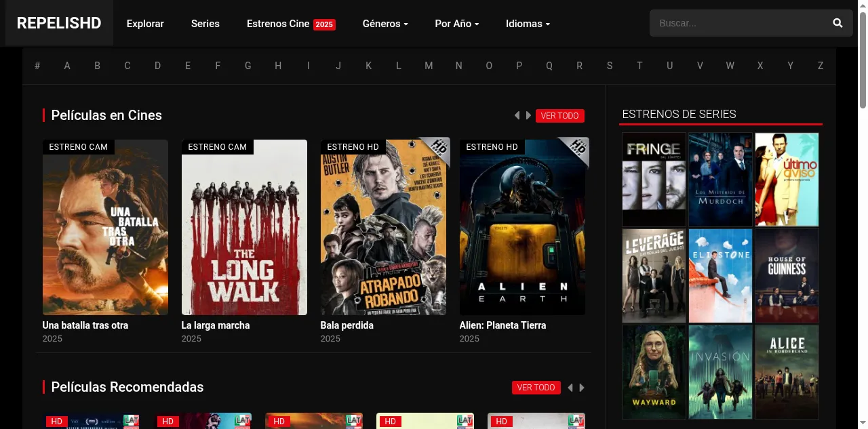868x429 pixels.
Task: Filter titles by letter F
Action: [x=218, y=66]
